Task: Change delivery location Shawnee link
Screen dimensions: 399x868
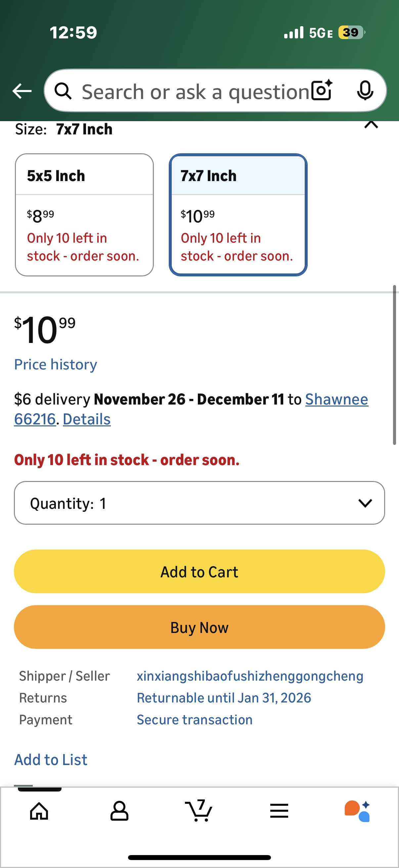Action: tap(337, 399)
